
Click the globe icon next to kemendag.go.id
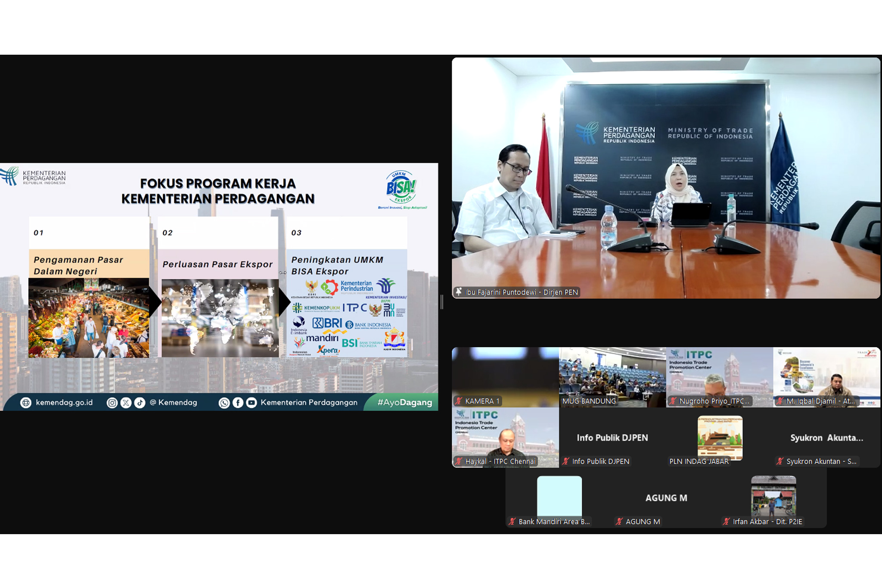(x=26, y=403)
